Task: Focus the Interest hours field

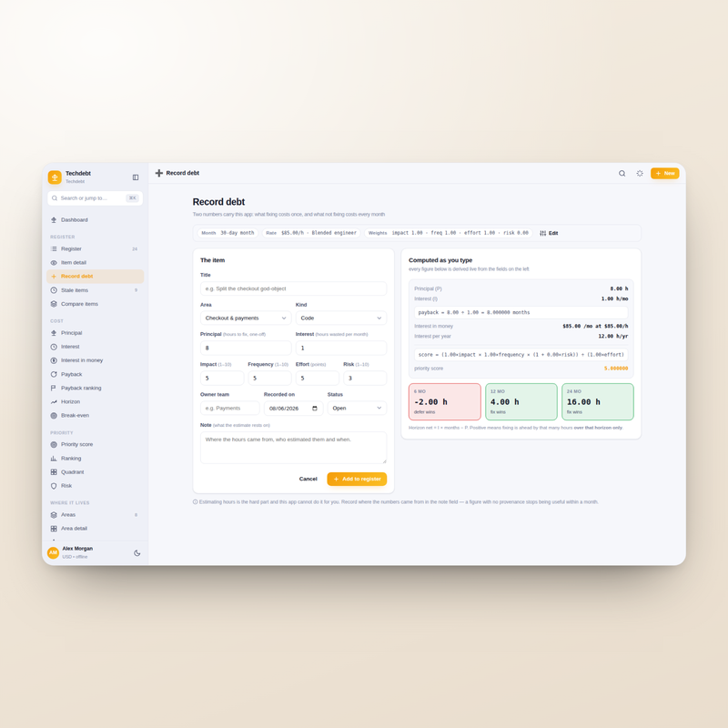Action: click(341, 348)
